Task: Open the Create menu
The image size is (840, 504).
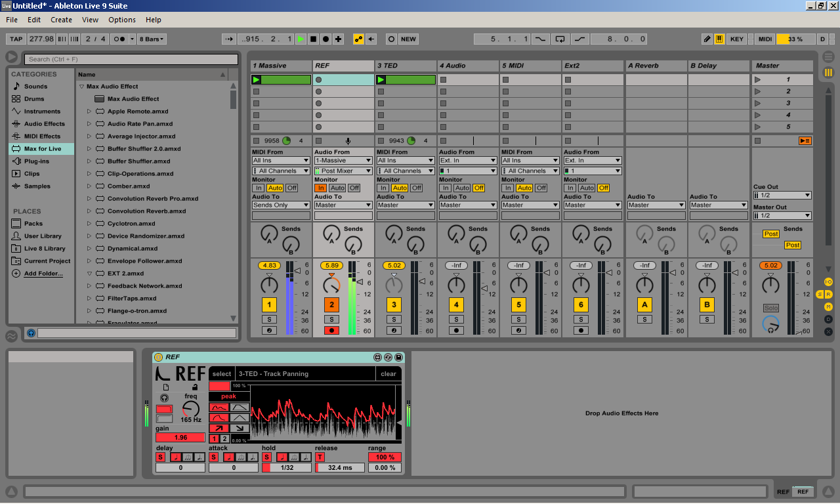Action: pos(61,20)
